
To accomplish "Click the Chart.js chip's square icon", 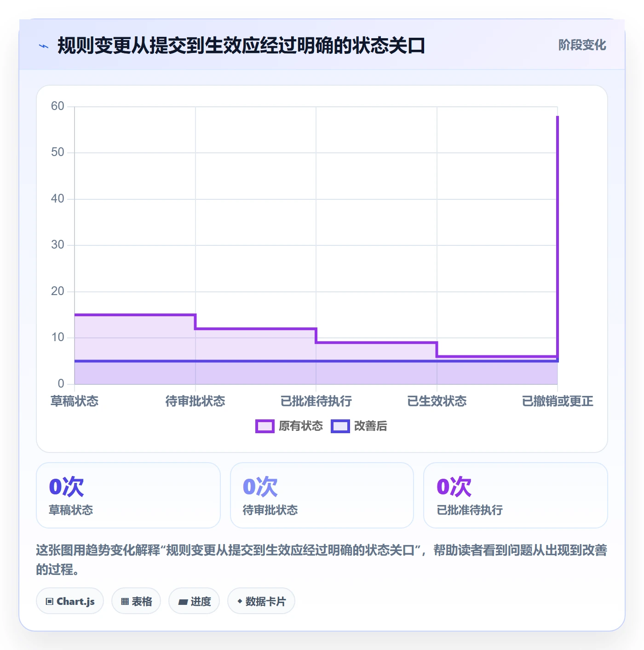I will click(50, 601).
